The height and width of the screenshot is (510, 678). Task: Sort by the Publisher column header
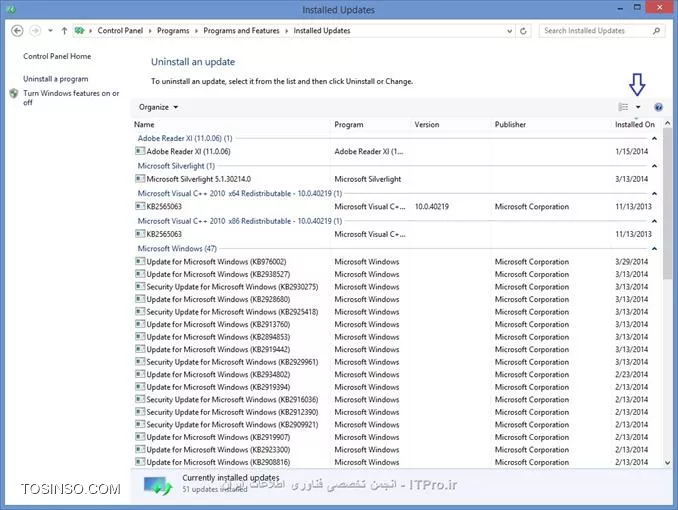click(510, 125)
